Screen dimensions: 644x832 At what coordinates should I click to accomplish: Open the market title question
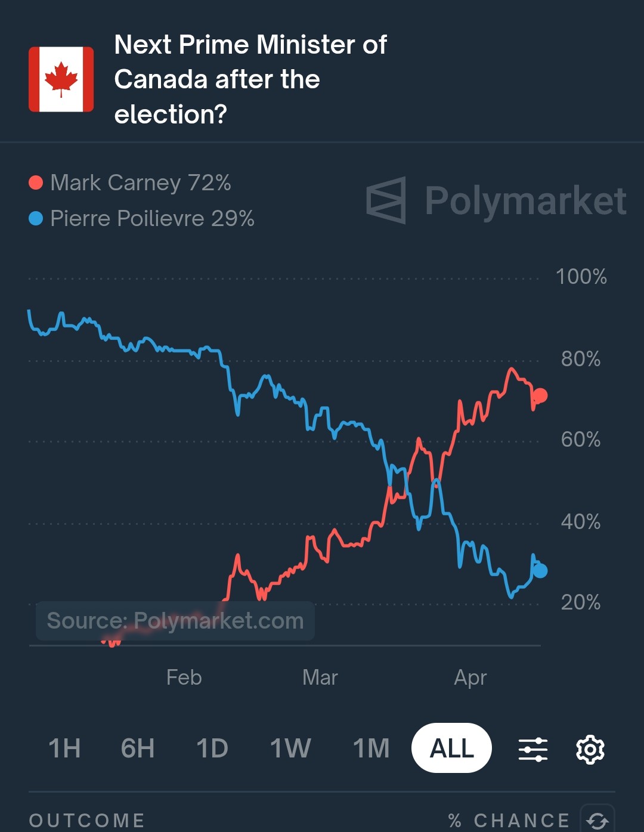(250, 79)
